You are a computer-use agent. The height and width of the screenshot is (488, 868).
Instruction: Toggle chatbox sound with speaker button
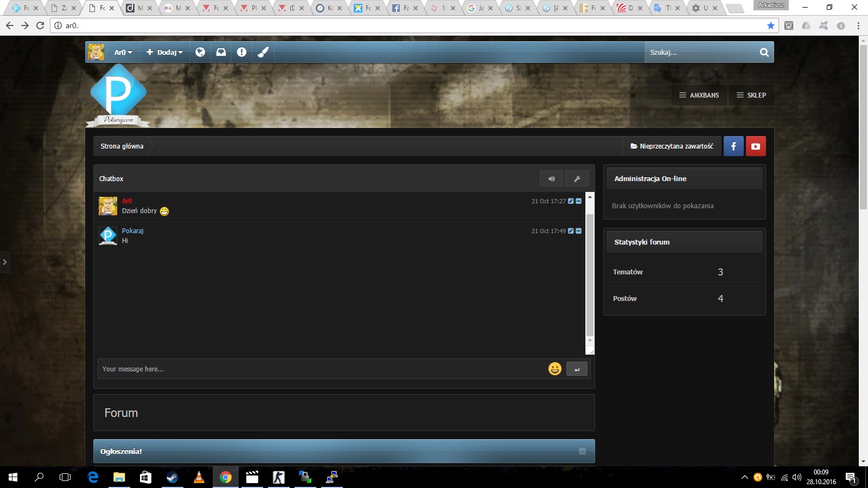click(551, 178)
